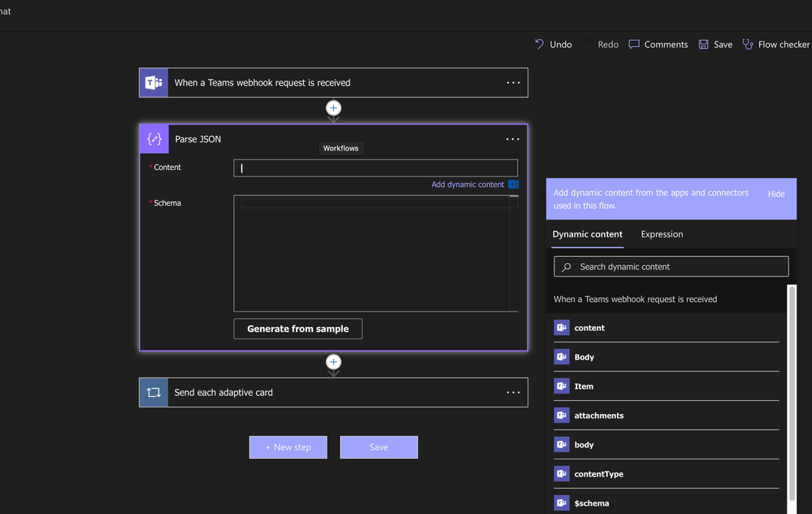Click the webhook section header in dynamic content
The height and width of the screenshot is (514, 812).
pyautogui.click(x=667, y=299)
